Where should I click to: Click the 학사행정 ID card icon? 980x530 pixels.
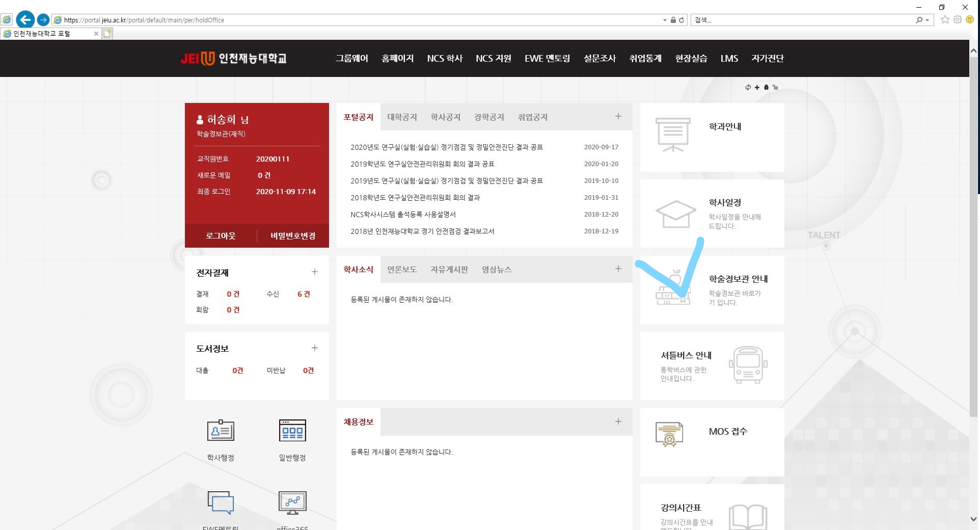click(x=221, y=431)
